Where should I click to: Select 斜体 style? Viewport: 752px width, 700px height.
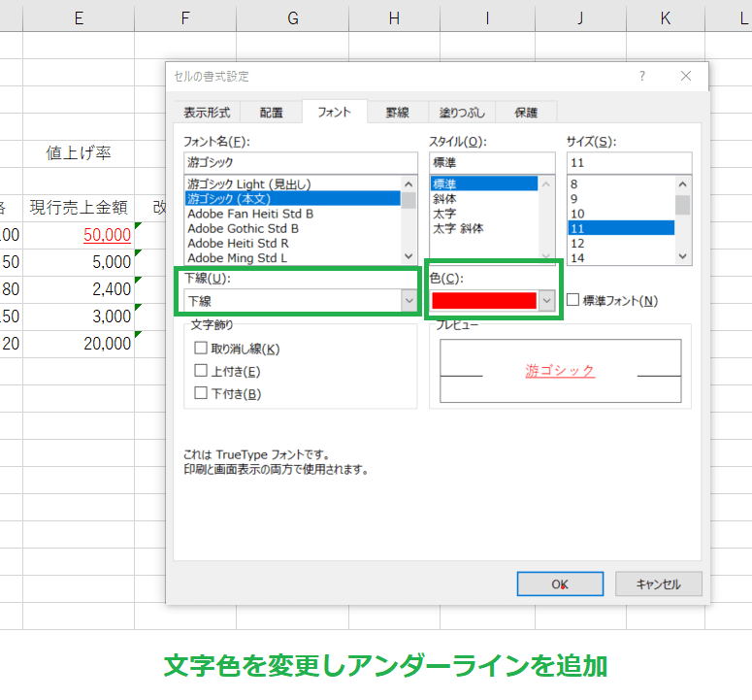click(484, 199)
